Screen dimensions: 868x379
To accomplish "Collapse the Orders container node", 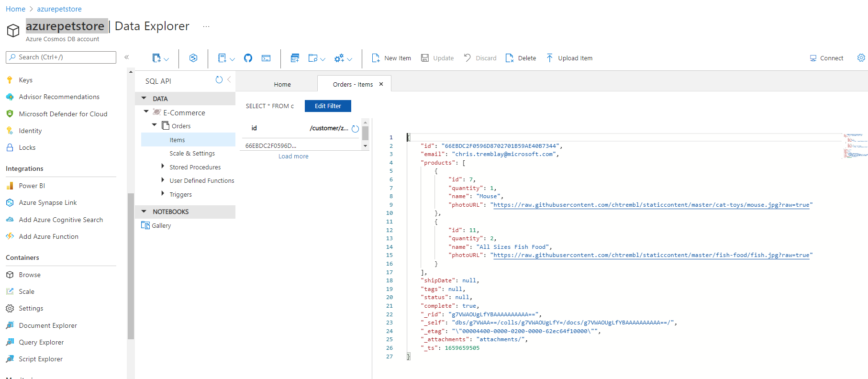I will click(x=155, y=125).
